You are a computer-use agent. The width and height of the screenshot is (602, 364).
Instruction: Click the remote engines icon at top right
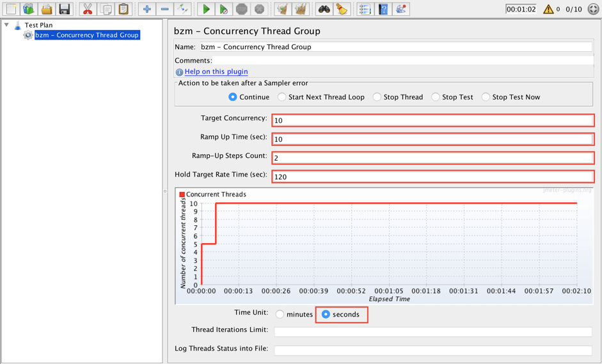pyautogui.click(x=594, y=9)
